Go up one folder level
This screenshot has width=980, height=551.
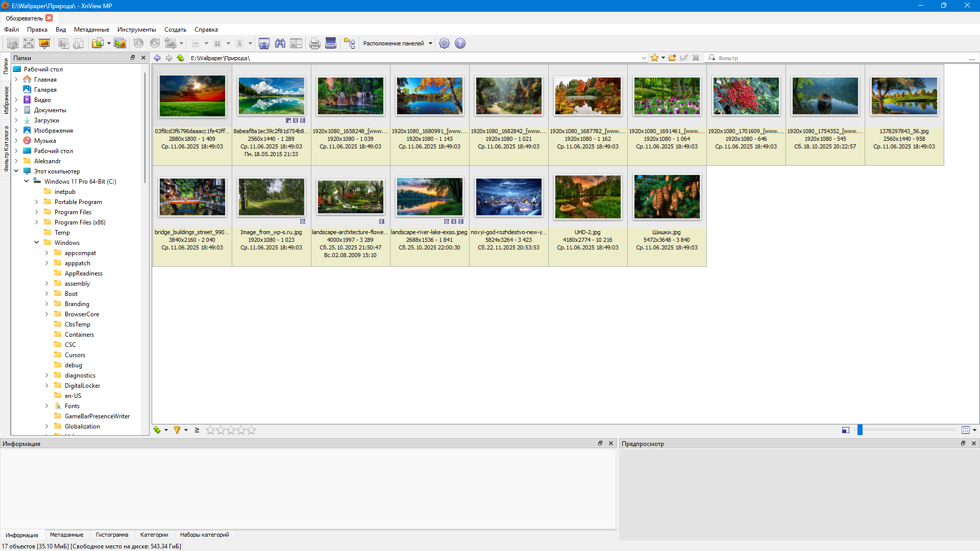181,58
